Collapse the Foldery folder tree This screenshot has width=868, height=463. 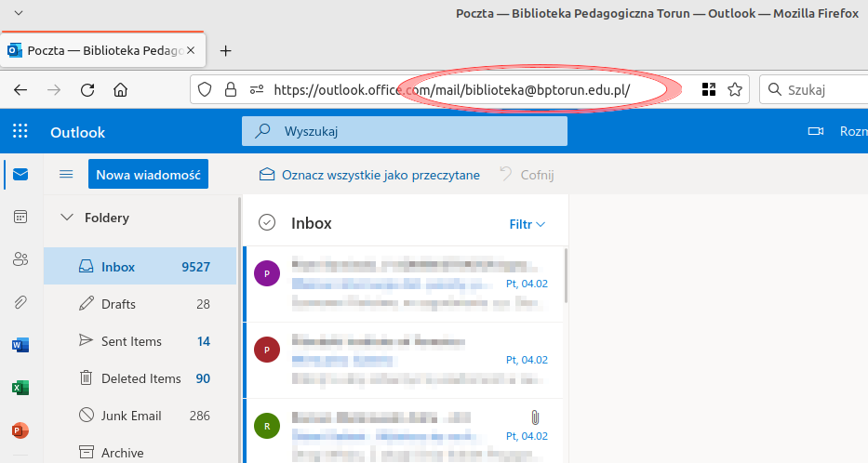67,218
